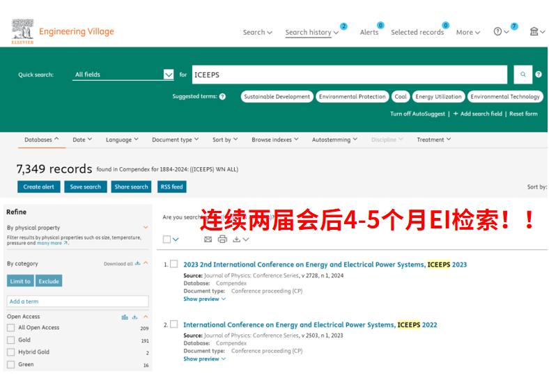Screen dimensions: 549x392
Task: Click the Exclude button
Action: [x=49, y=281]
